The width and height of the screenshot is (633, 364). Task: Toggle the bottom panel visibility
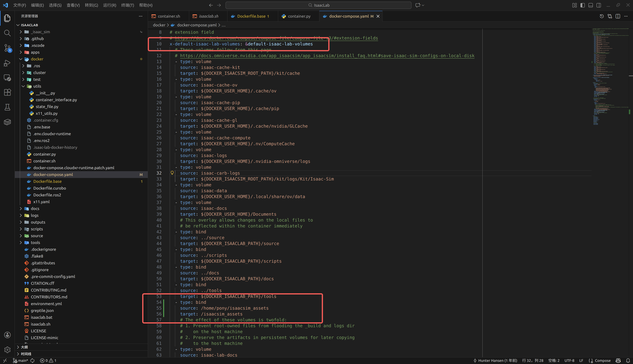coord(590,5)
